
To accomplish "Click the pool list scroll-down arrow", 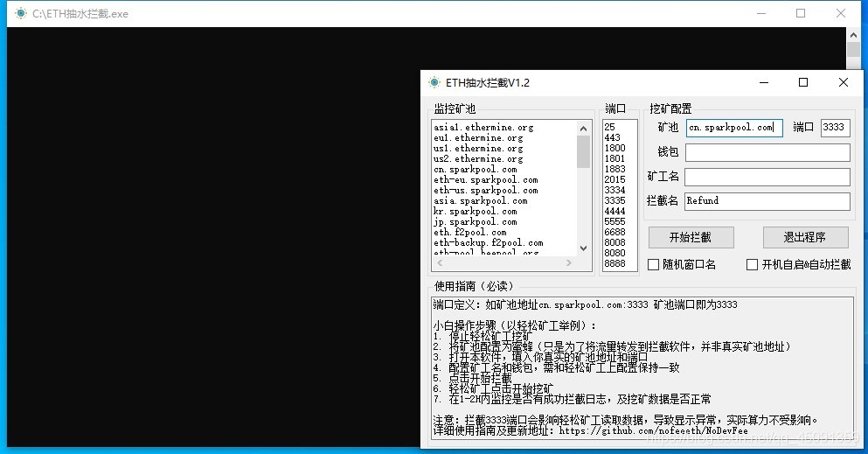I will pos(583,248).
